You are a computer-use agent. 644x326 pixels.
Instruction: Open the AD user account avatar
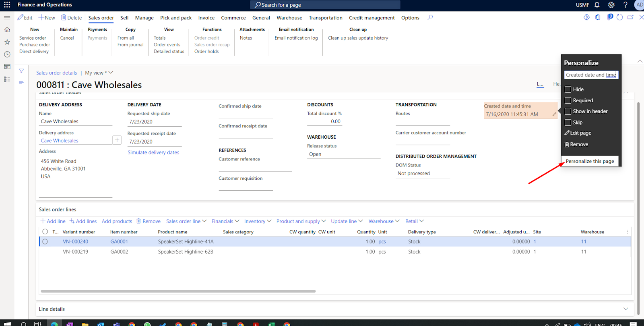(x=640, y=5)
